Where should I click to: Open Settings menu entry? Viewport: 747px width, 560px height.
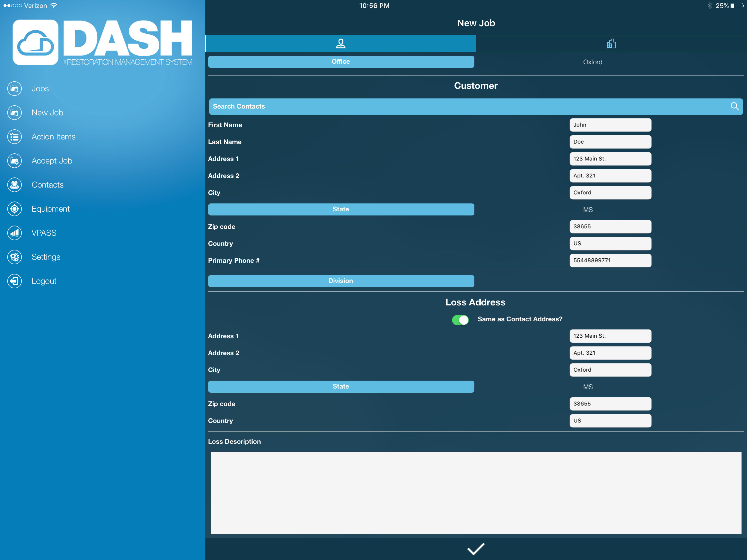pyautogui.click(x=46, y=257)
